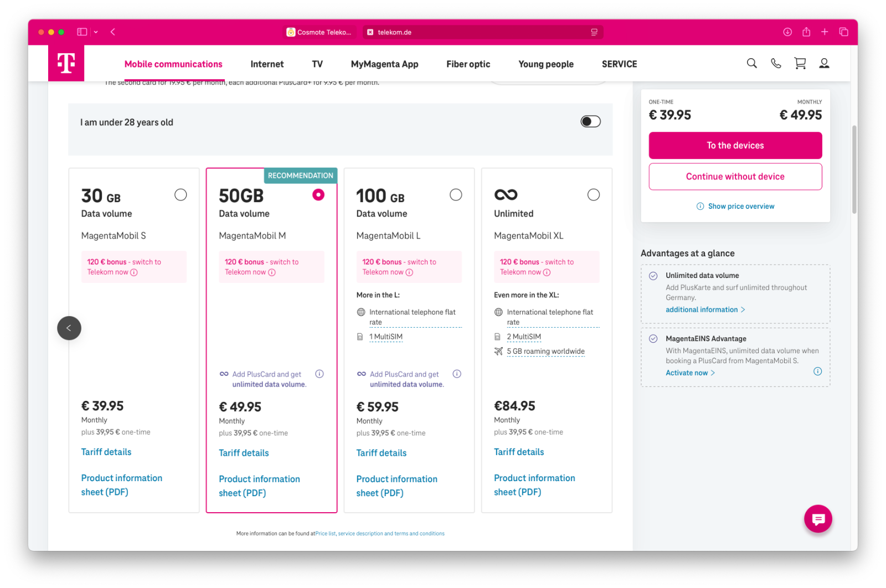
Task: Click 5 GB roaming worldwide feature
Action: (x=545, y=351)
